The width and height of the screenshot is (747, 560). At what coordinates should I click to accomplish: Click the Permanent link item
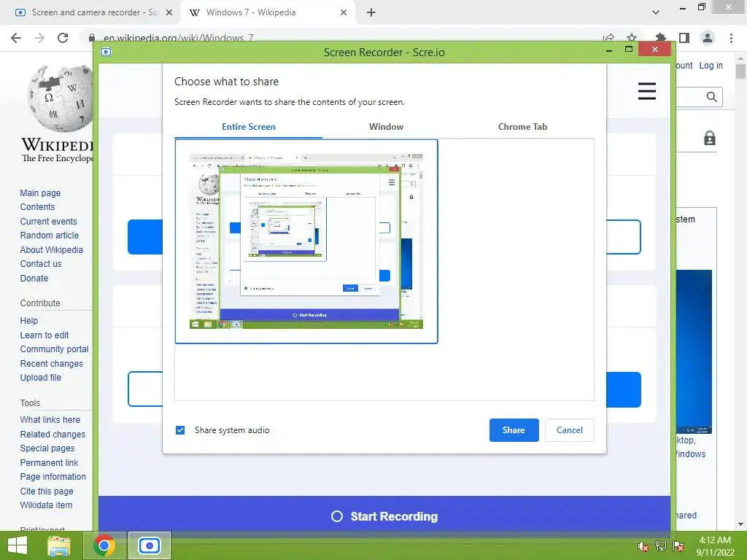coord(49,463)
